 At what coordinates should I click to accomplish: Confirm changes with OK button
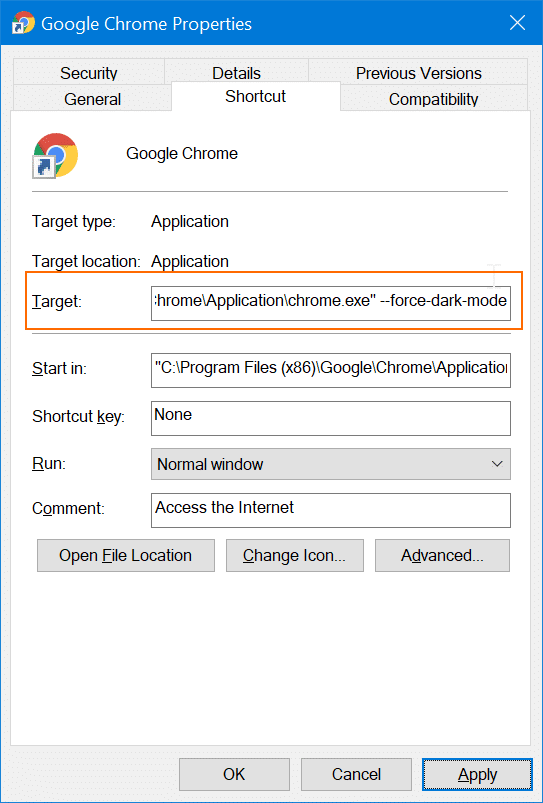click(234, 774)
